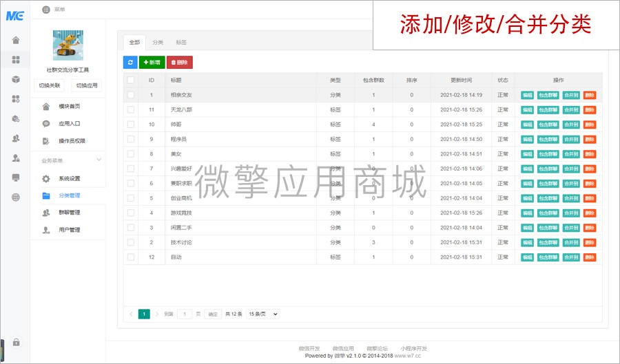Check the box for row 自动
This screenshot has height=364, width=620.
pos(131,257)
